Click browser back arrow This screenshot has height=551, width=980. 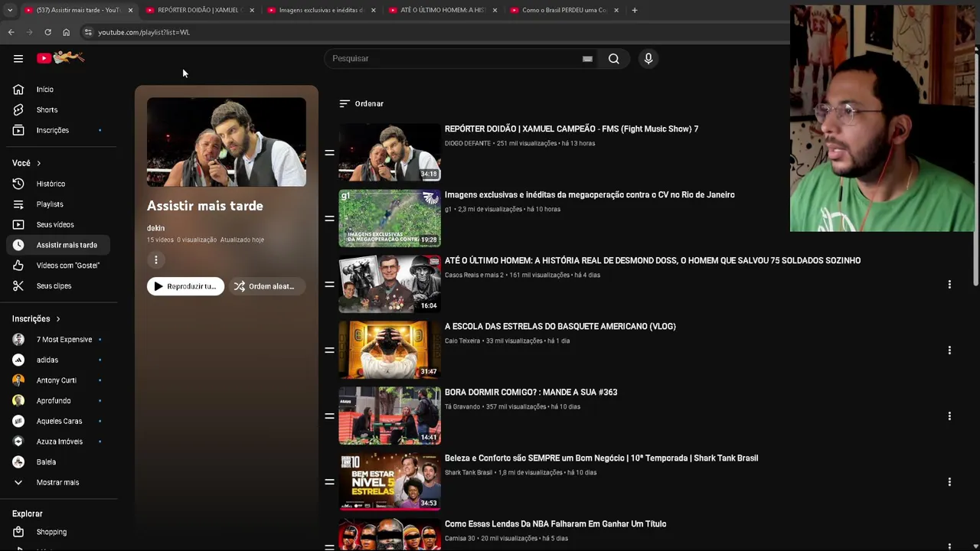pyautogui.click(x=11, y=32)
